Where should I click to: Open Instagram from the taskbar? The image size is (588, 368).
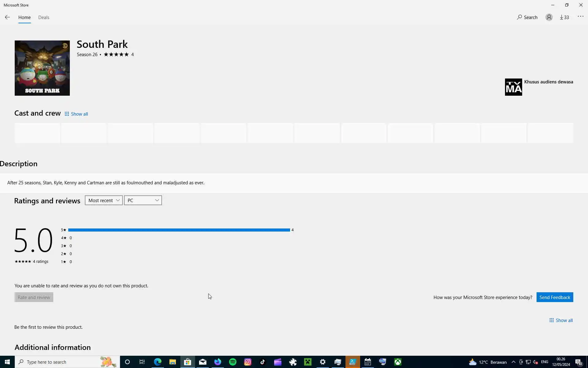(248, 362)
